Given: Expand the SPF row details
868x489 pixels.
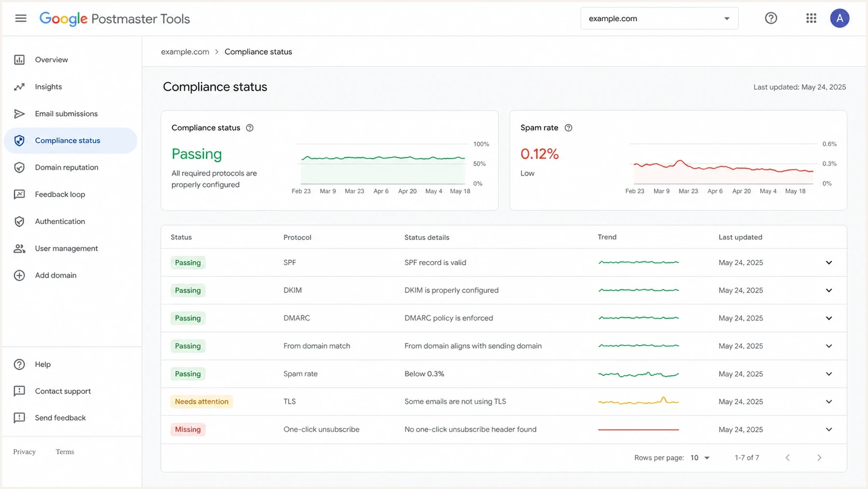Looking at the screenshot, I should (x=829, y=262).
